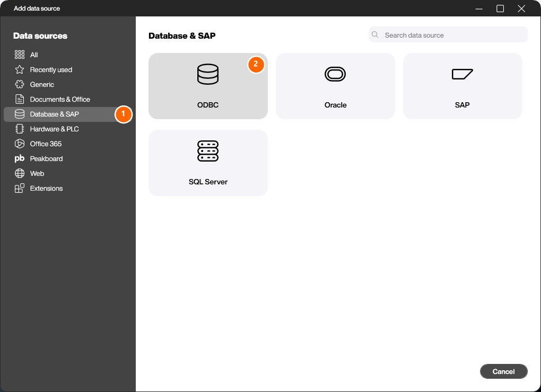The height and width of the screenshot is (392, 541).
Task: Select Hardware & PLC category label
Action: tap(55, 129)
